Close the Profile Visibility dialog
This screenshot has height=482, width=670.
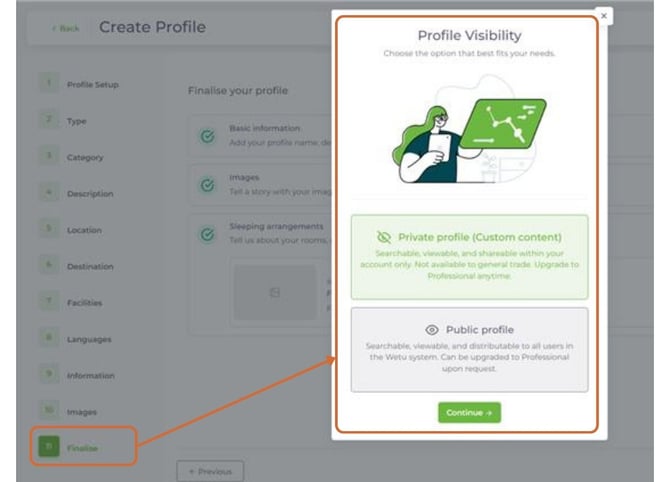click(x=603, y=16)
